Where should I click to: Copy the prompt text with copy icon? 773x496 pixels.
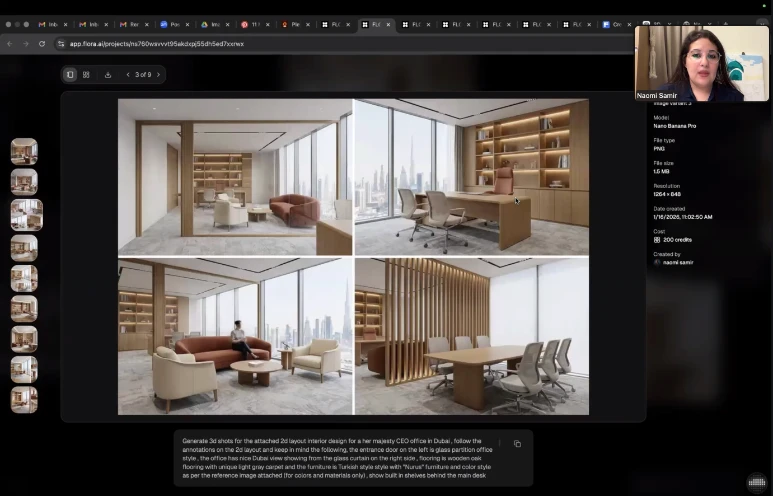pos(517,444)
